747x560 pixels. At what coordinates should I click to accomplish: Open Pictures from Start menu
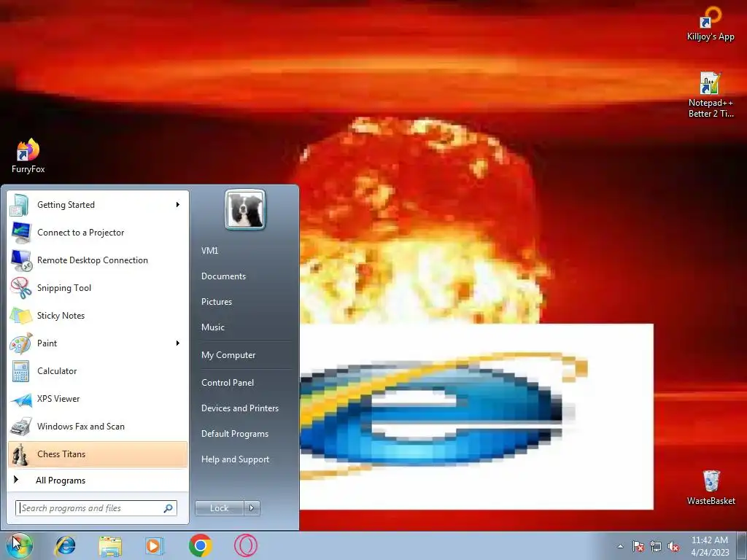(216, 302)
